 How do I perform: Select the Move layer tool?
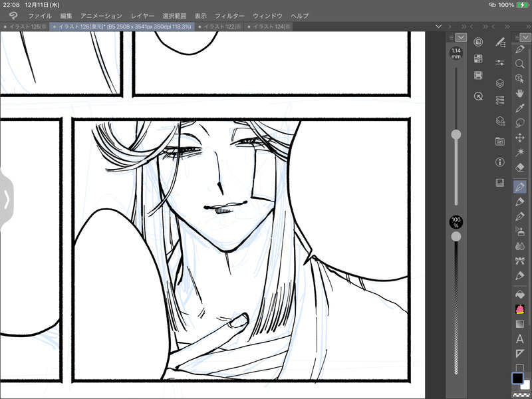(x=520, y=138)
